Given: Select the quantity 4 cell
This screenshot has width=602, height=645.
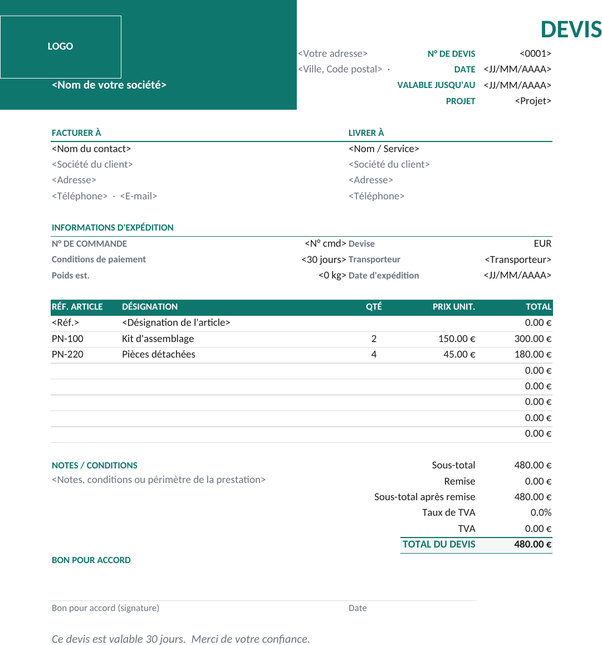Looking at the screenshot, I should 374,354.
